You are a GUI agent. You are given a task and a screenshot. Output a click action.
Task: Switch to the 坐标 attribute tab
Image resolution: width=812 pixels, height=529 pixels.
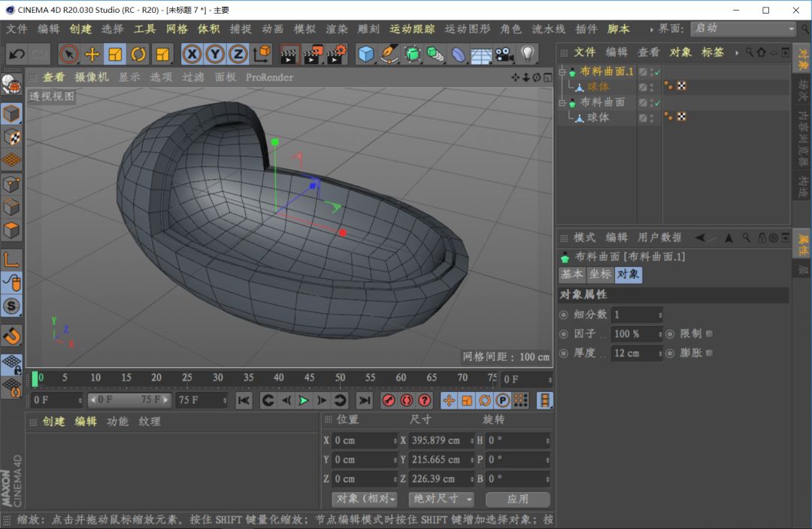(x=600, y=275)
